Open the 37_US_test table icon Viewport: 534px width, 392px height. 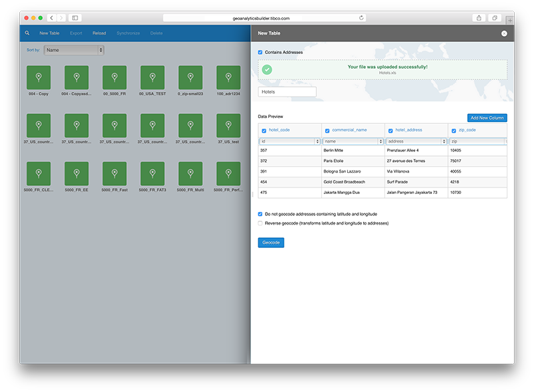point(228,125)
